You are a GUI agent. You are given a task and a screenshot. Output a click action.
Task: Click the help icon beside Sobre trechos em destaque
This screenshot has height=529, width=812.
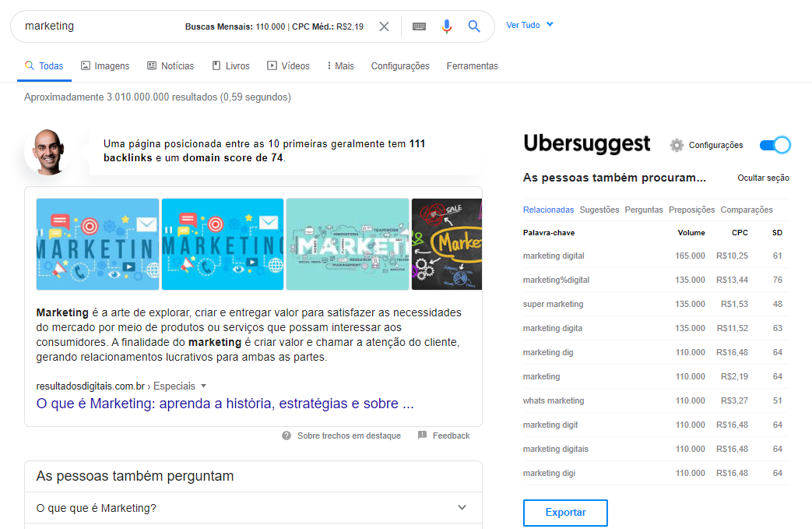[286, 436]
